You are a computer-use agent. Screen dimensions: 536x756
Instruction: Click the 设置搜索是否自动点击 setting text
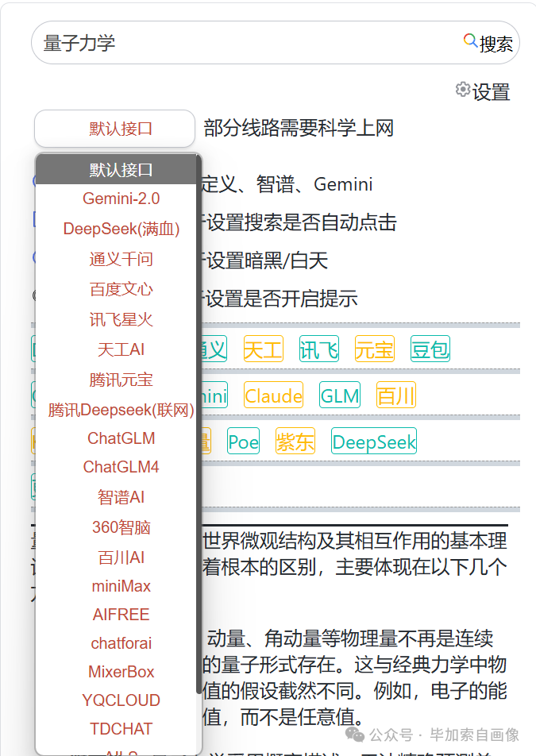click(x=301, y=222)
